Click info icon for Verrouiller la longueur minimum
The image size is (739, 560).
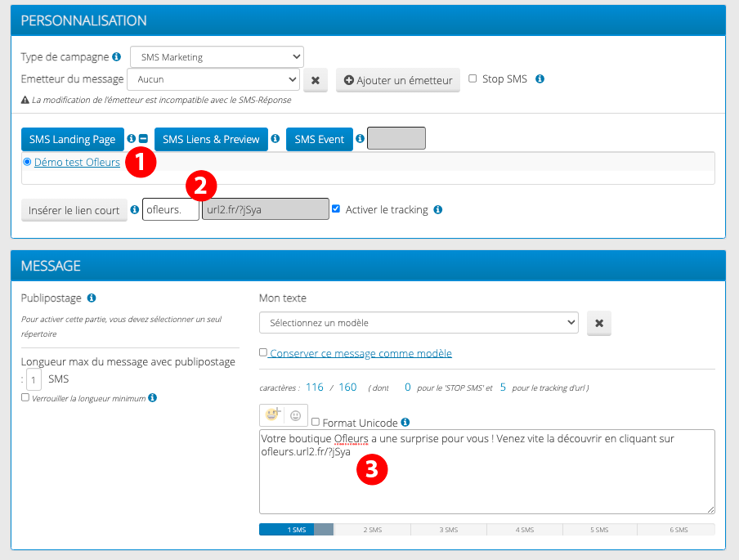(152, 398)
